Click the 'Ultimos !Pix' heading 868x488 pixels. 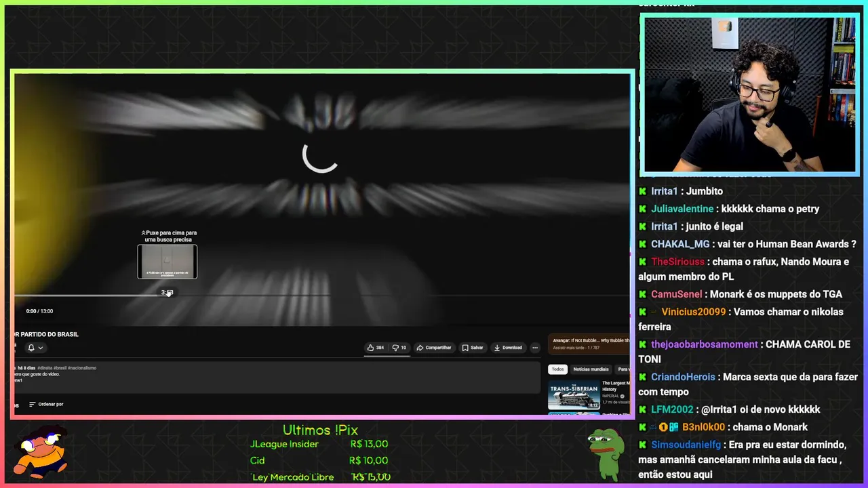[x=320, y=430]
